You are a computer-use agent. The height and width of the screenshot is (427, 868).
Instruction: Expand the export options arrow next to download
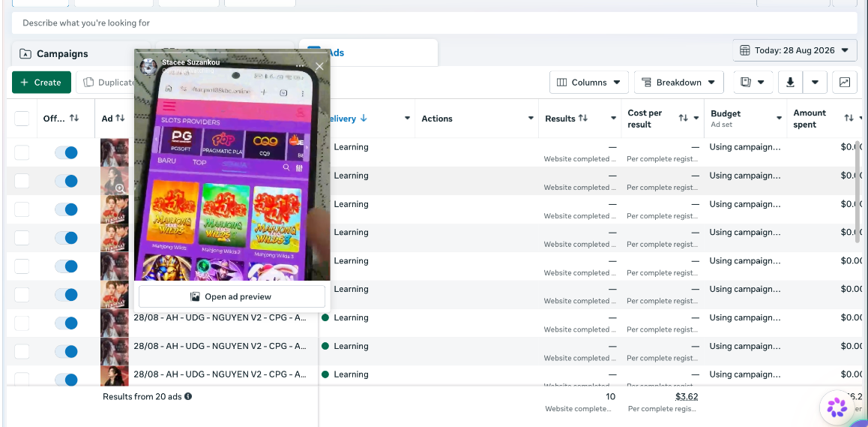click(x=815, y=82)
